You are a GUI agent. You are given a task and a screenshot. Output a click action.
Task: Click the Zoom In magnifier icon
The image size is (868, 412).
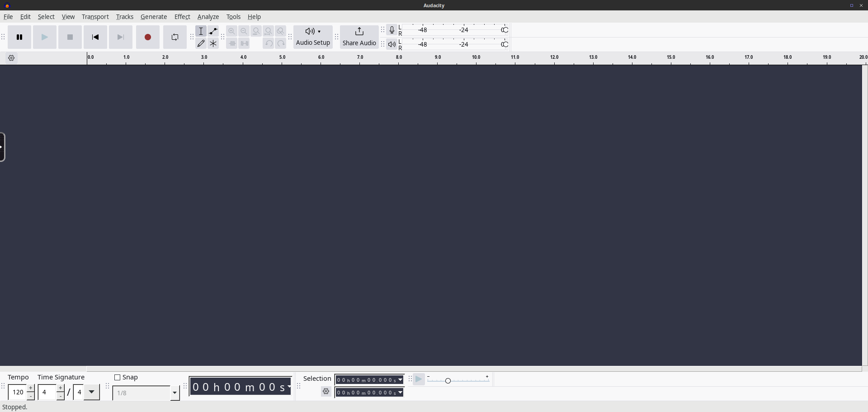(x=232, y=31)
